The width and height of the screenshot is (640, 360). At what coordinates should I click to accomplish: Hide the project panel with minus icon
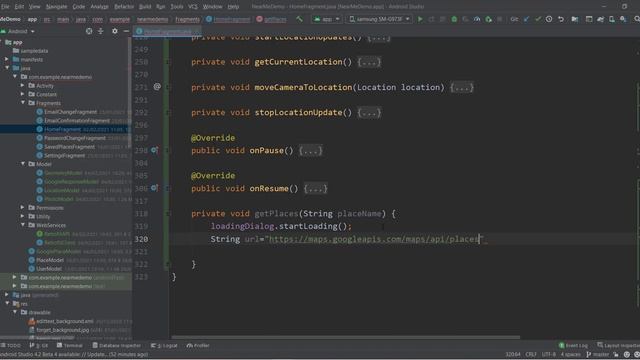126,31
